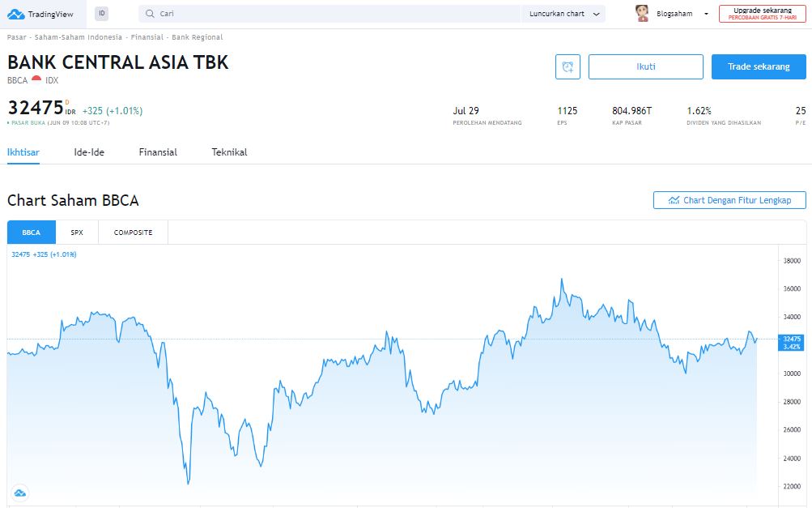Go to the Finansial breadcrumb
This screenshot has width=812, height=508.
[x=147, y=37]
